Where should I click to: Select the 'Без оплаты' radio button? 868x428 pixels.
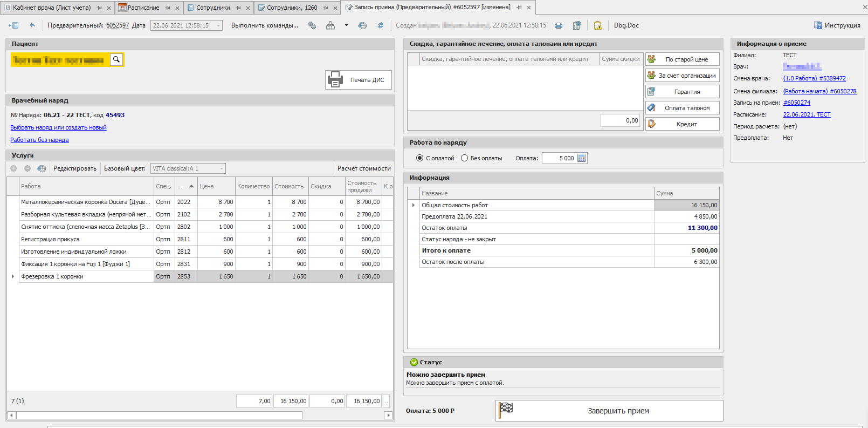464,158
